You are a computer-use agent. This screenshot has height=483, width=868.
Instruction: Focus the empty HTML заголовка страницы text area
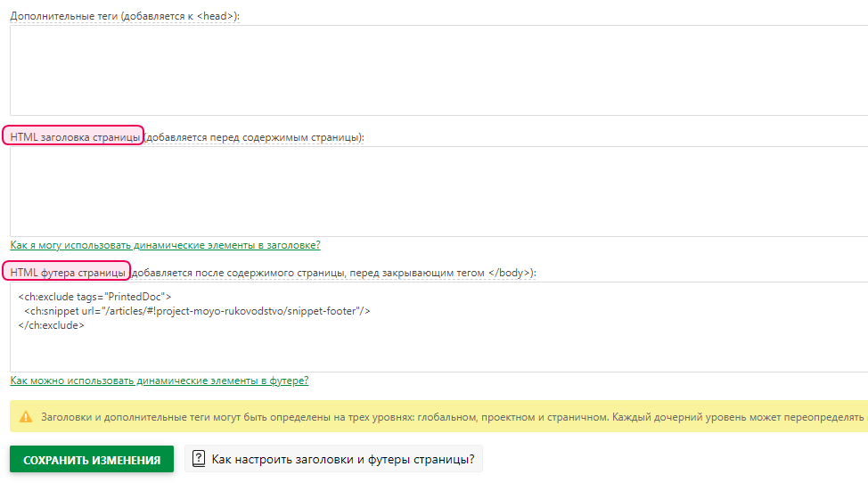tap(437, 191)
